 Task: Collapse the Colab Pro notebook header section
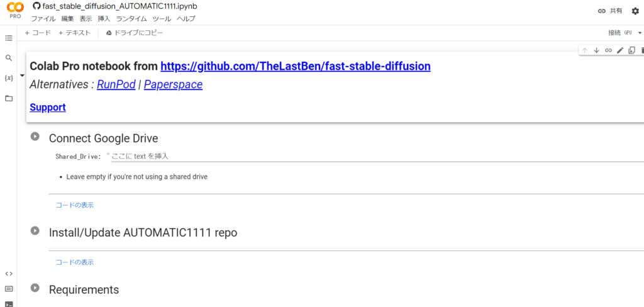pos(22,75)
